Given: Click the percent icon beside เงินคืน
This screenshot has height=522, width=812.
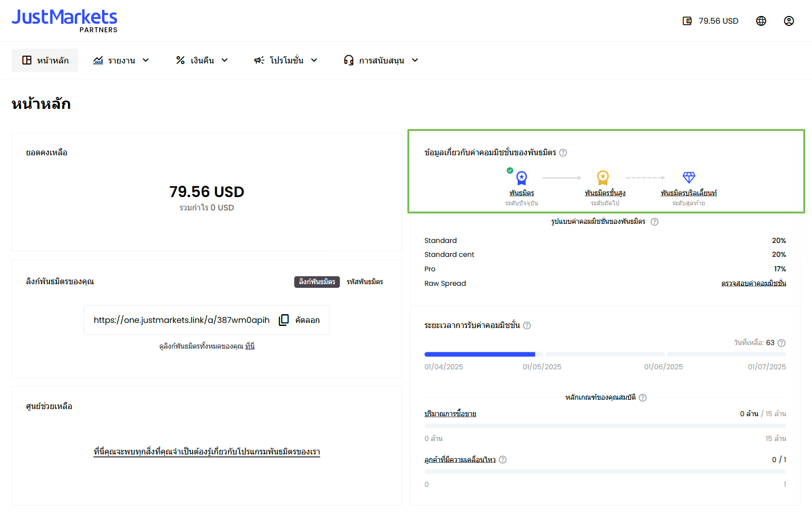Looking at the screenshot, I should point(180,60).
